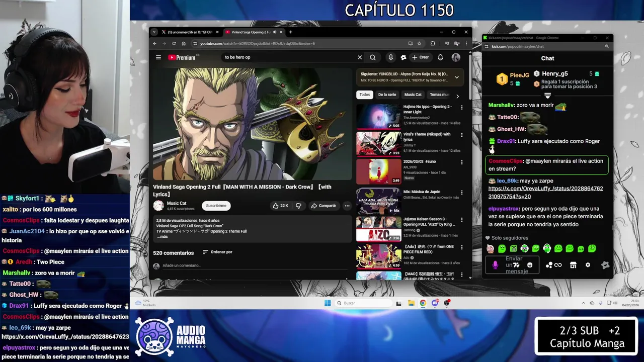644x362 pixels.
Task: Show more filter chips with the arrow
Action: 457,96
